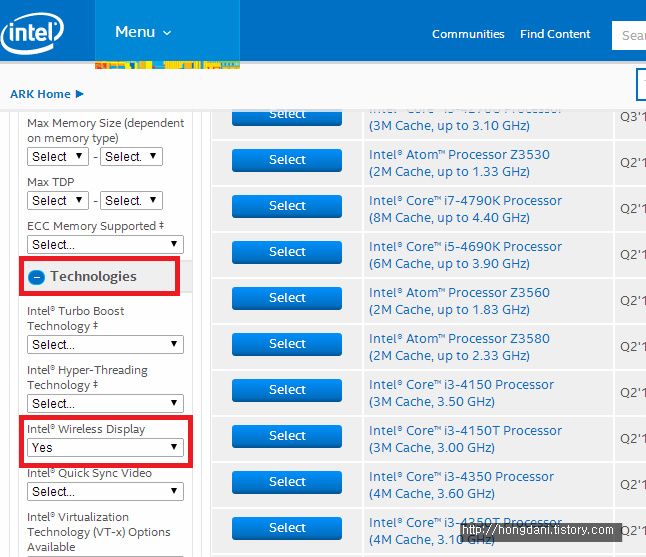The height and width of the screenshot is (557, 646).
Task: Click Intel Virtualization Technology (VT-x) label
Action: click(x=98, y=532)
